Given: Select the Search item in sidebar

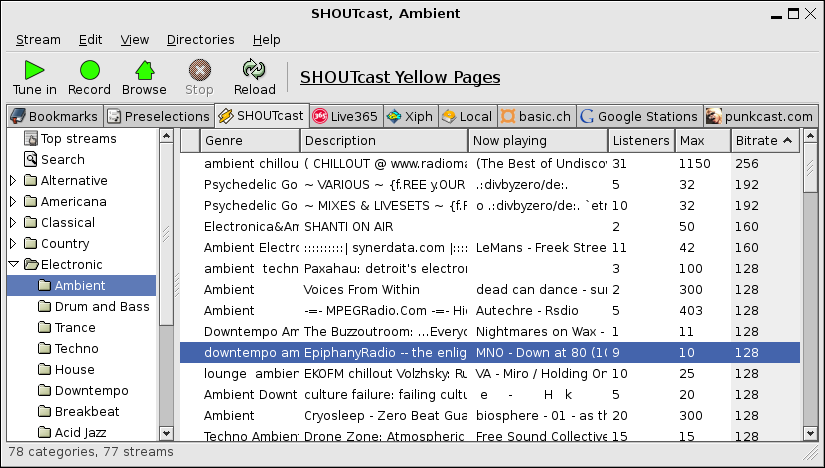Looking at the screenshot, I should click(62, 160).
